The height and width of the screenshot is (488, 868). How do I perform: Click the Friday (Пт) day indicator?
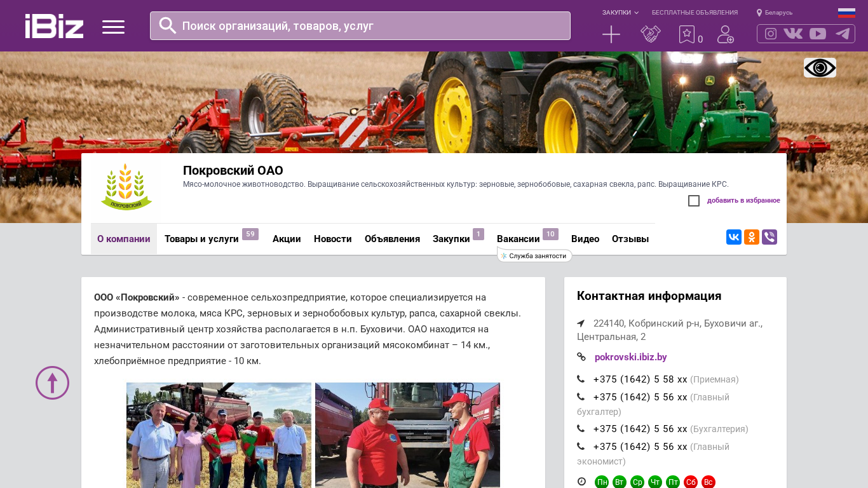(x=673, y=482)
